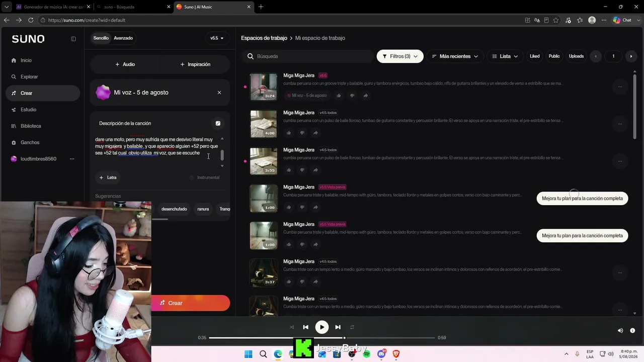Switch to Avanzado mode
Image resolution: width=644 pixels, height=362 pixels.
coord(123,38)
